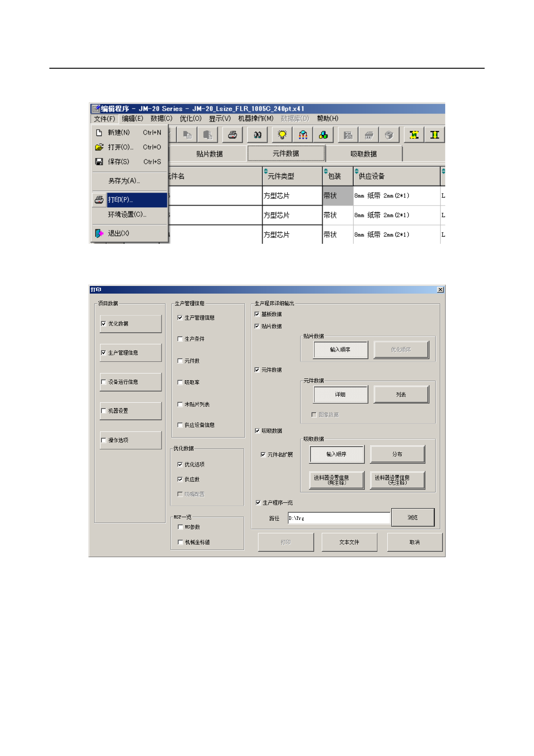Click the copy documents toolbar icon
534x756 pixels.
click(x=188, y=135)
